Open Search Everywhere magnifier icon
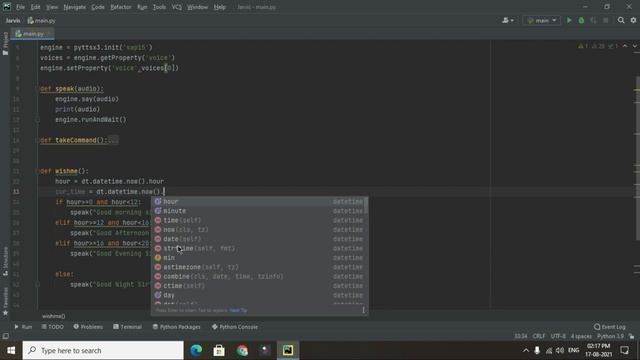 (x=621, y=20)
